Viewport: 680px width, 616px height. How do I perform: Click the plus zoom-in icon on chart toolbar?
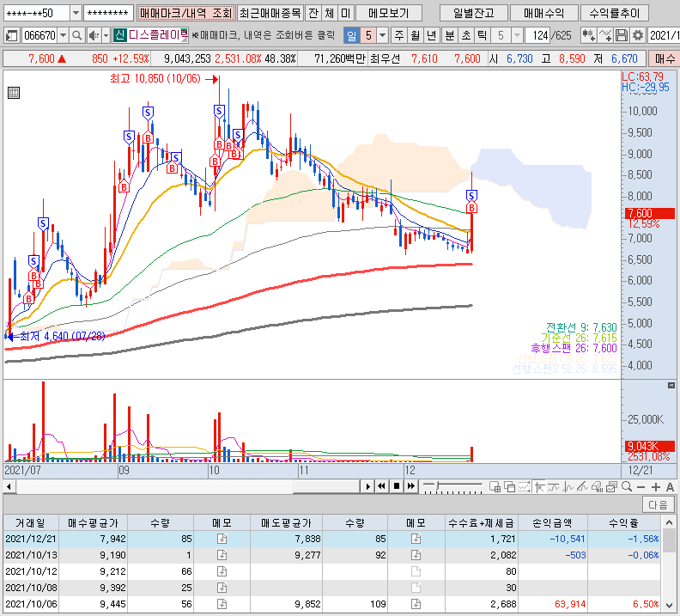click(656, 487)
